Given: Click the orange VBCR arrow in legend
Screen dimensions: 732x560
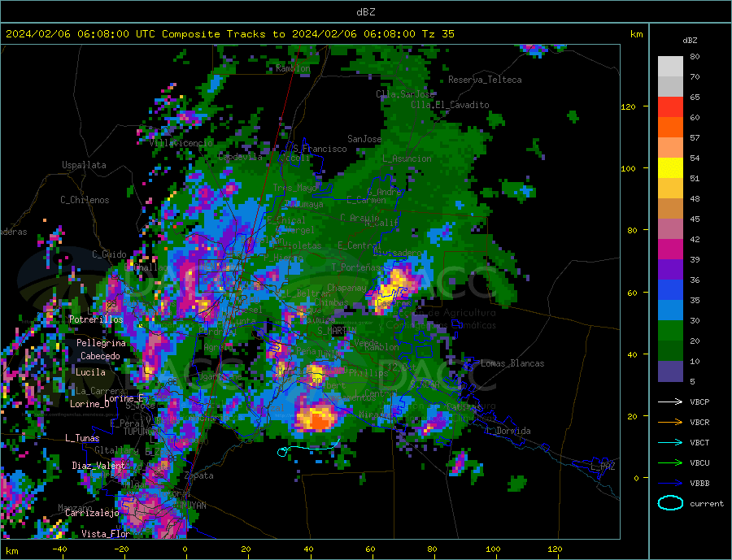Looking at the screenshot, I should [x=670, y=423].
